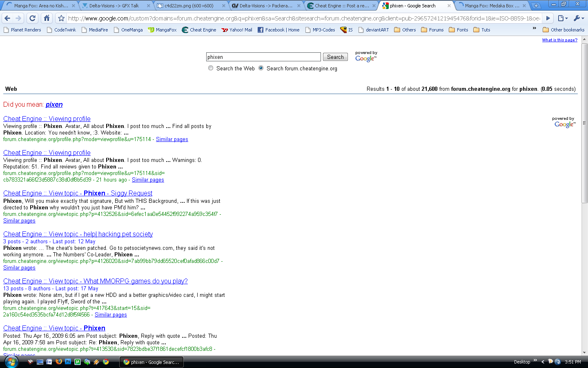The height and width of the screenshot is (368, 588).
Task: Open the Others bookmark folder
Action: pos(405,30)
